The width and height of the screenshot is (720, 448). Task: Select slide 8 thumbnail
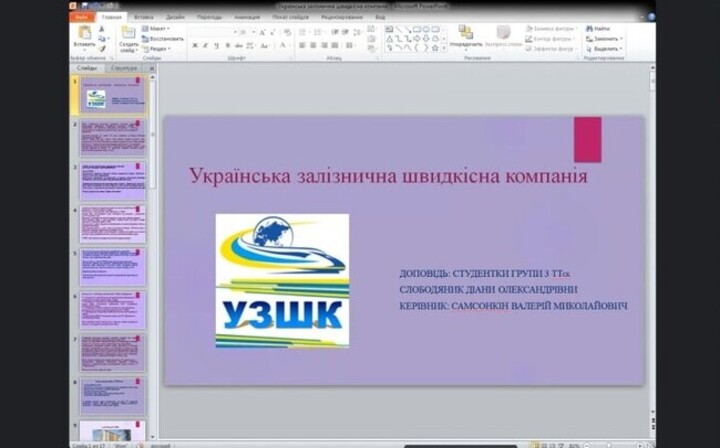point(113,396)
